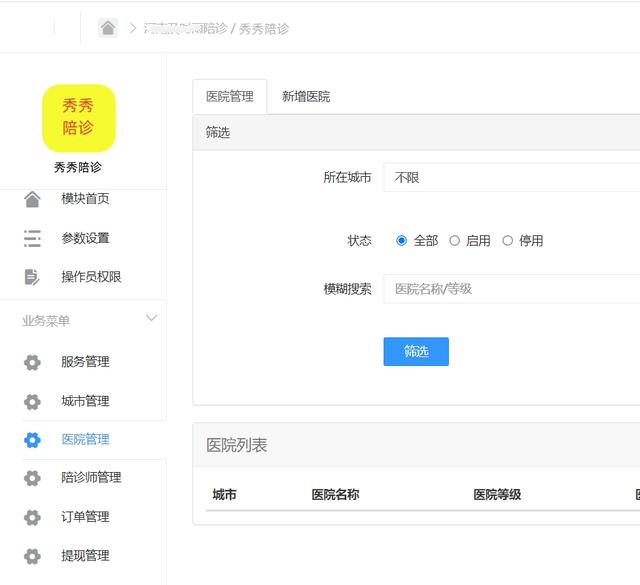The height and width of the screenshot is (585, 640).
Task: Select the 停用 status radio button
Action: (x=508, y=241)
